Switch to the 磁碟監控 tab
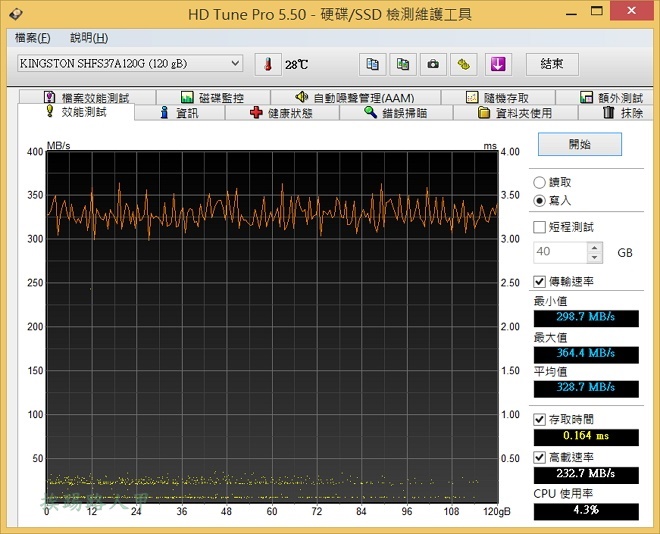 213,98
